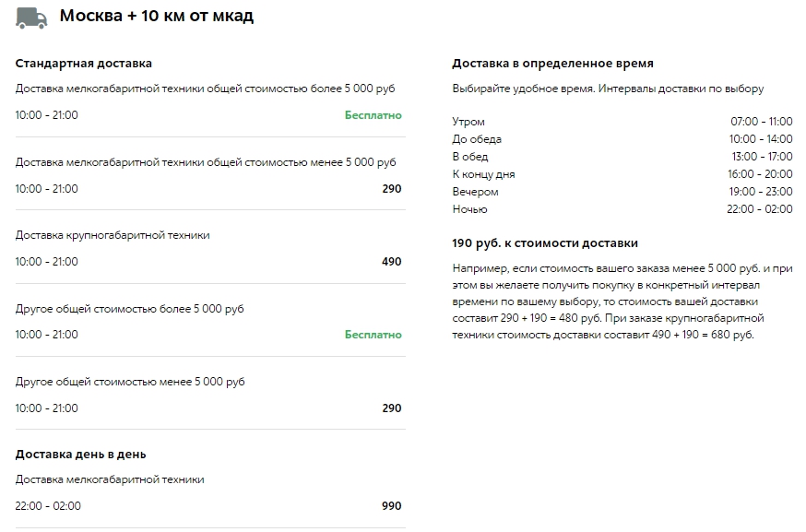Click the 490 price for large appliances
The height and width of the screenshot is (532, 806).
pos(391,262)
